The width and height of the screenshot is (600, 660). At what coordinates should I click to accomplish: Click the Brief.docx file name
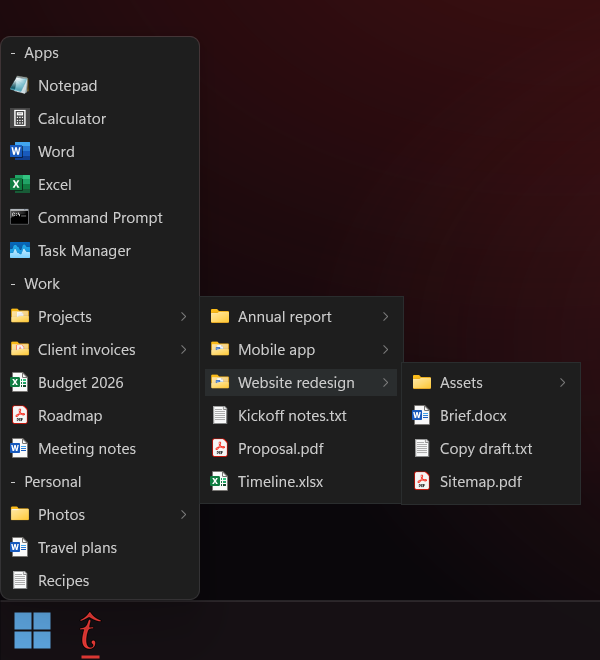[x=473, y=415]
